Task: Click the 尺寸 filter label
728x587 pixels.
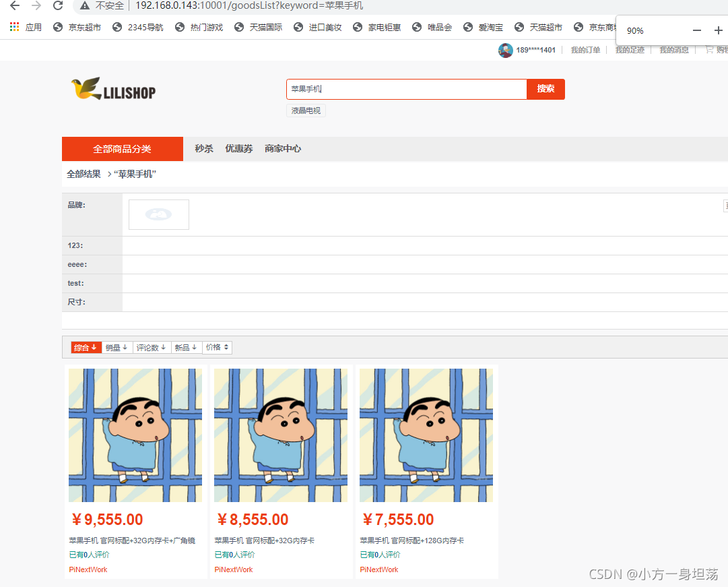Action: tap(77, 302)
